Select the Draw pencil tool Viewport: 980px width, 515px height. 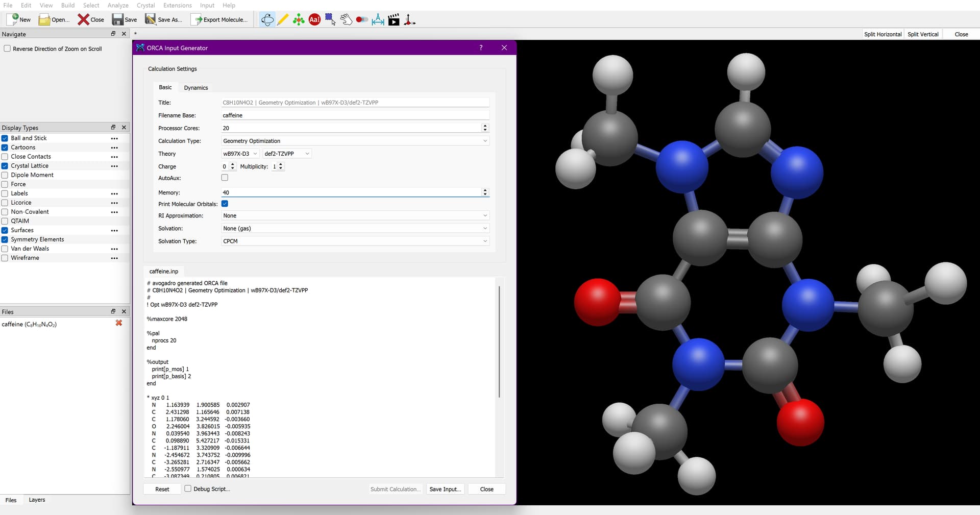pyautogui.click(x=283, y=20)
